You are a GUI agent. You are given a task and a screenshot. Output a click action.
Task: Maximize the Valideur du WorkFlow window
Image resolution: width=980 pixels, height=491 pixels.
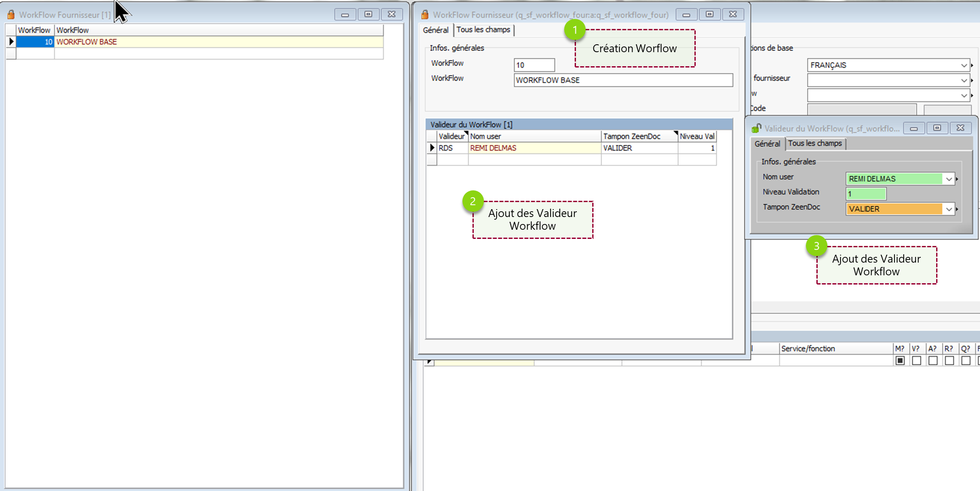tap(937, 128)
